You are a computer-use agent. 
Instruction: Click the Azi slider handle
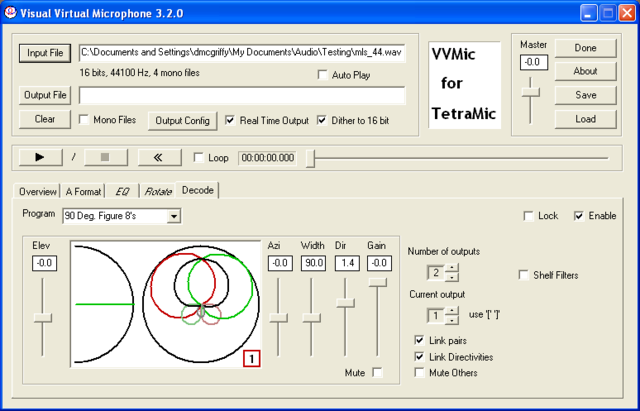(279, 318)
